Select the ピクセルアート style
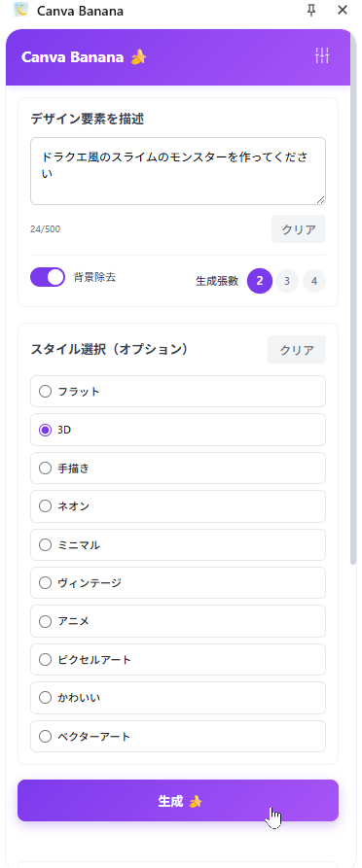The width and height of the screenshot is (362, 868). coord(178,660)
